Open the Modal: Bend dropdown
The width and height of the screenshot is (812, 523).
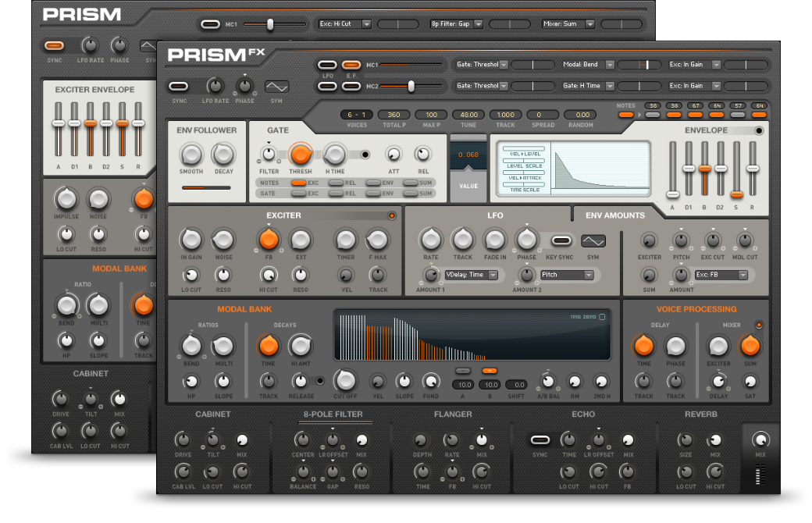point(588,65)
